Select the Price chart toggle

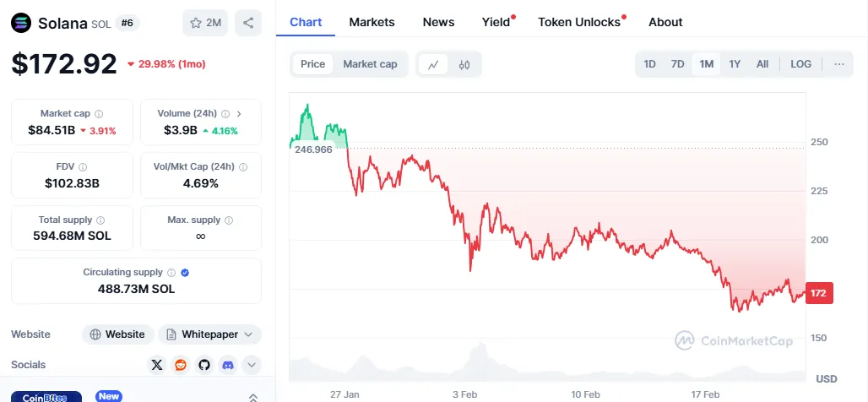coord(312,64)
